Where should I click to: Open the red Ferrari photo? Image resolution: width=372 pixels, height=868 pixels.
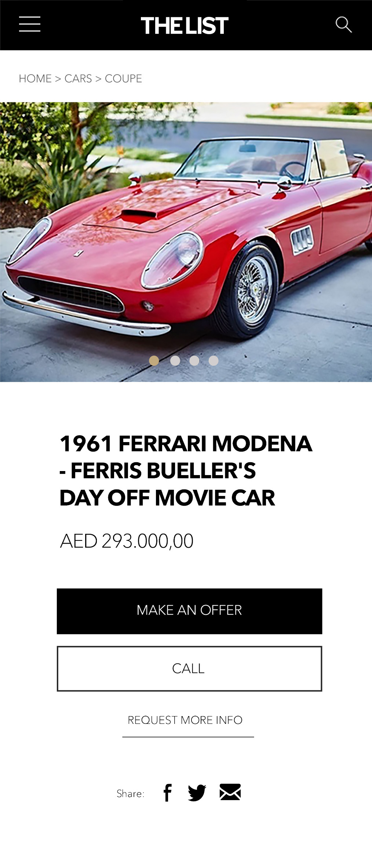[186, 242]
